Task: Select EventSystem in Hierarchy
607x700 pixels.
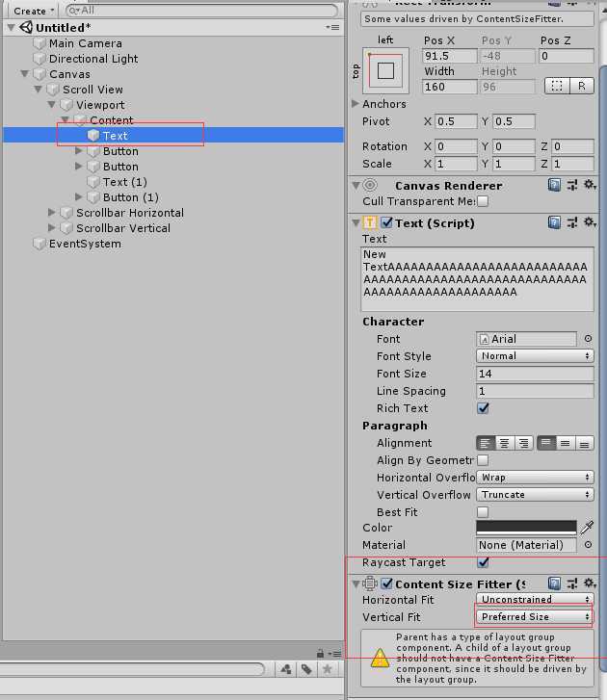Action: [85, 244]
